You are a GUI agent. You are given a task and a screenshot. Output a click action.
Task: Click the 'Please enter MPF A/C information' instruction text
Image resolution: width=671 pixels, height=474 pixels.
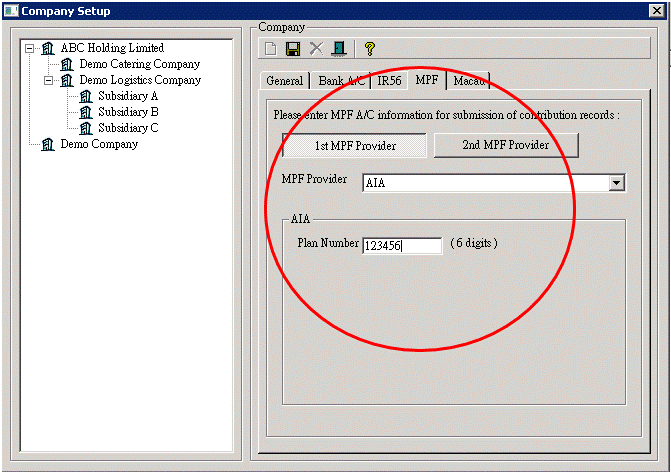[446, 115]
